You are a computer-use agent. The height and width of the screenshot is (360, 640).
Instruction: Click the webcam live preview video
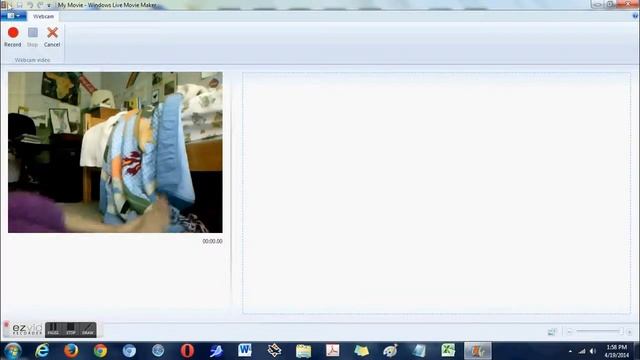tap(115, 152)
